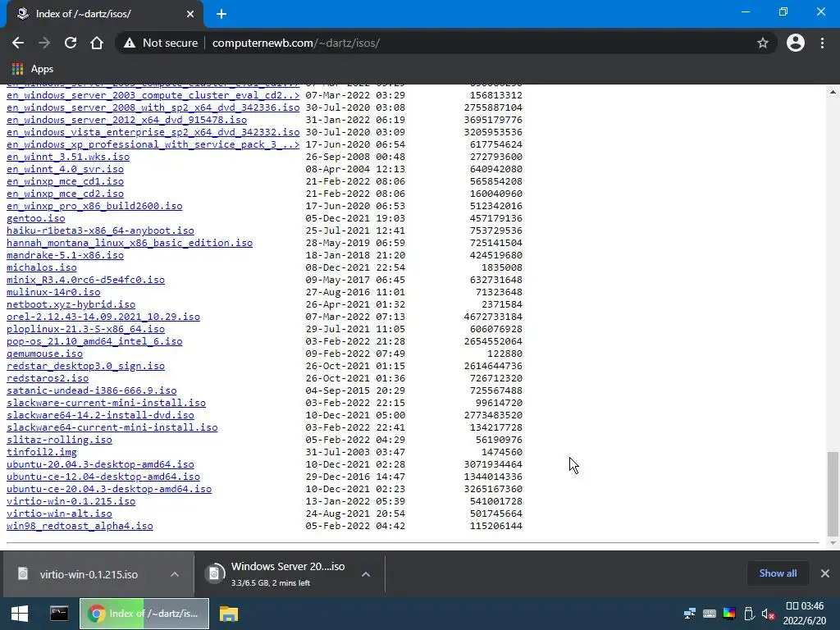Open the netboot.xyz-hybrid.iso link

(x=71, y=304)
